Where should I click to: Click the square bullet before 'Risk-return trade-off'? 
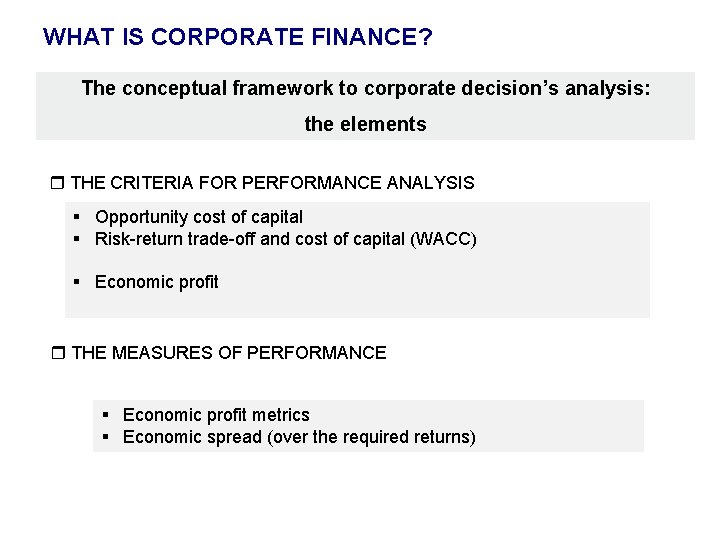click(x=77, y=239)
